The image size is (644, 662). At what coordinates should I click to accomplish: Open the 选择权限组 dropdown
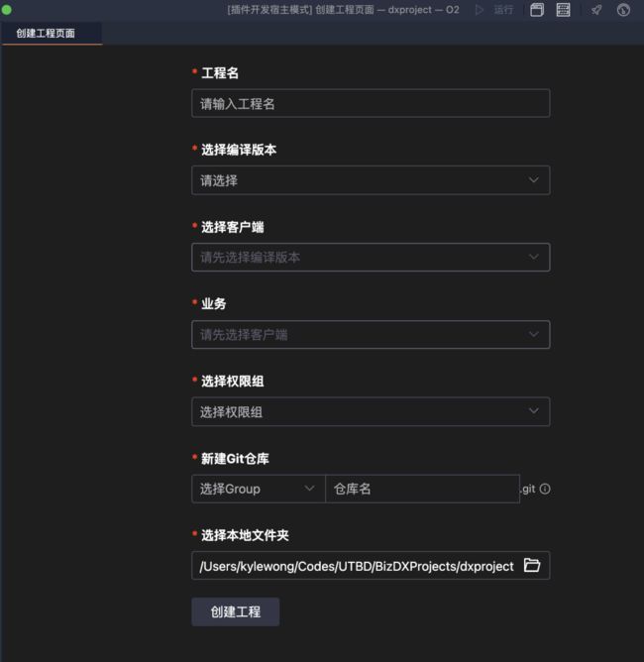tap(371, 411)
